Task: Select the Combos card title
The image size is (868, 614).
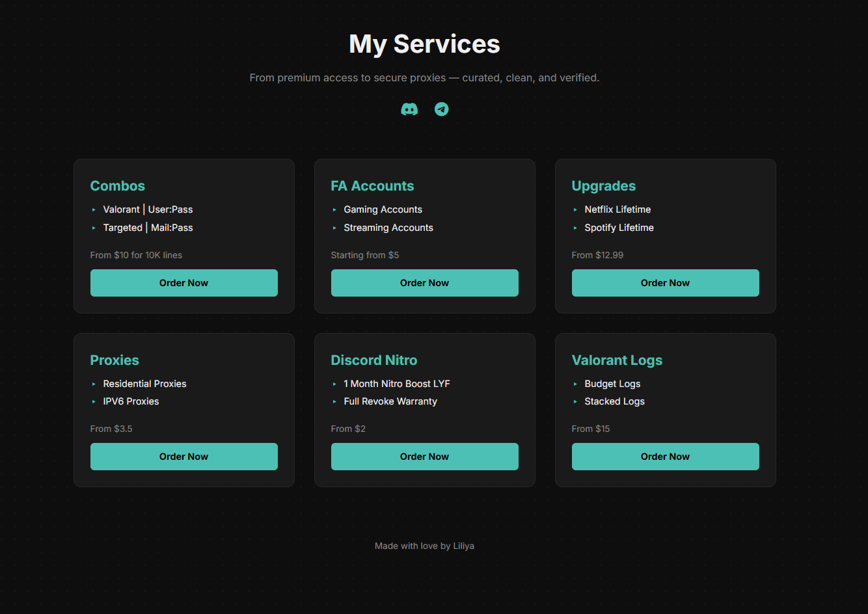Action: (118, 186)
